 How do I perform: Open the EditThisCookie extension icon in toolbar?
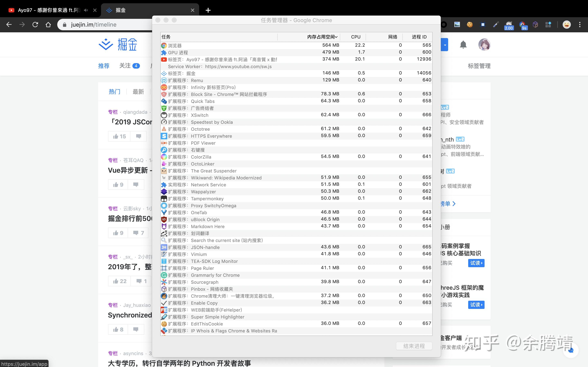pyautogui.click(x=470, y=25)
